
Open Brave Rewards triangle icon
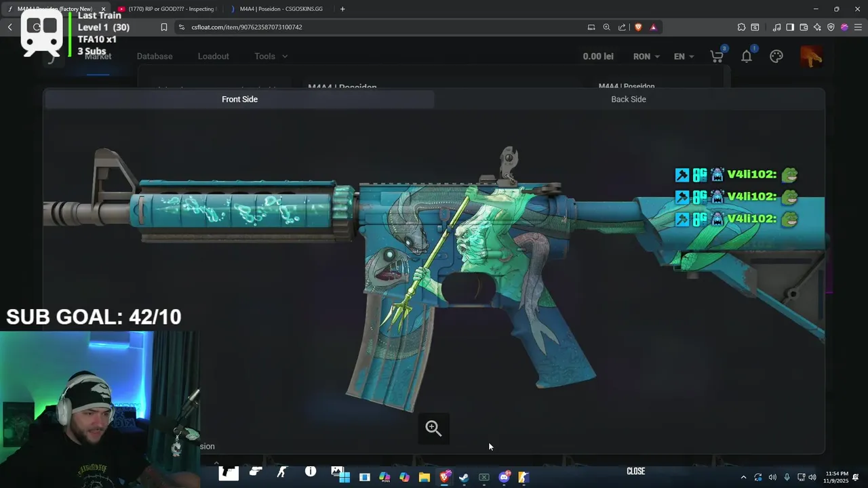(653, 27)
